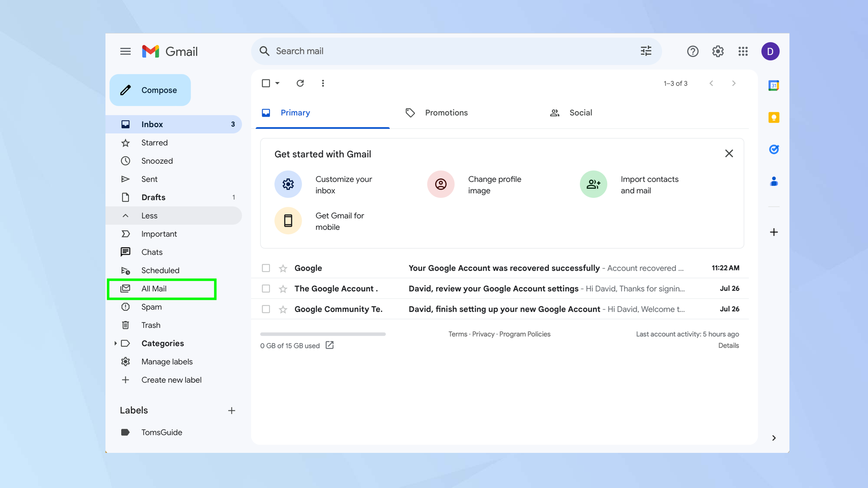
Task: Toggle the select all checkbox
Action: 266,83
